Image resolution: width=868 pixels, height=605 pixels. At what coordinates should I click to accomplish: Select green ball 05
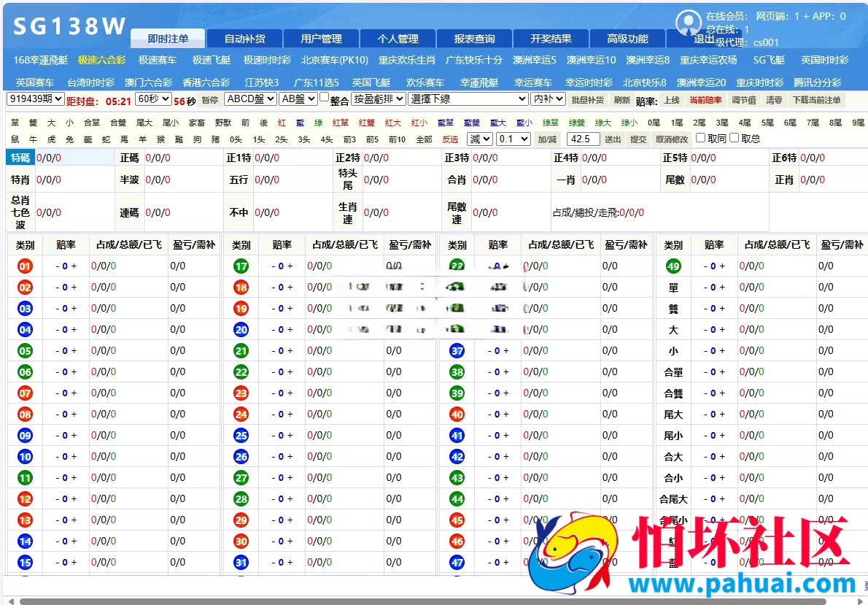click(25, 351)
